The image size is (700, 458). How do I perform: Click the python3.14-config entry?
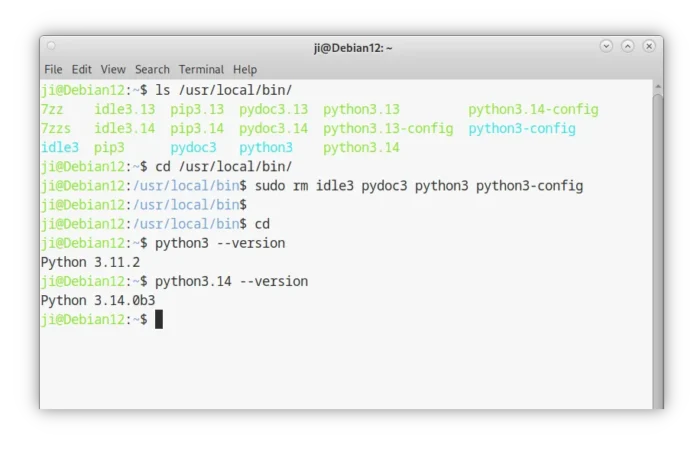pos(533,110)
